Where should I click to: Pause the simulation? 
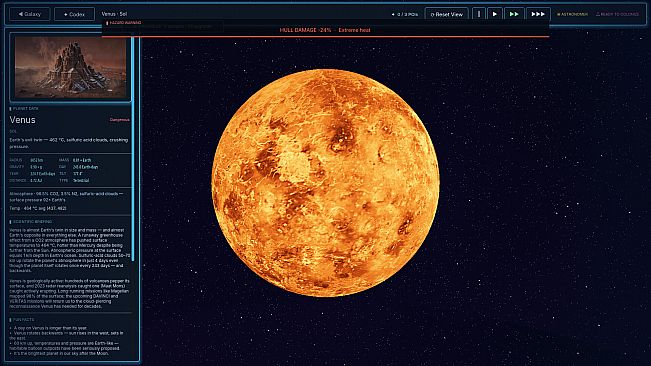(x=479, y=14)
